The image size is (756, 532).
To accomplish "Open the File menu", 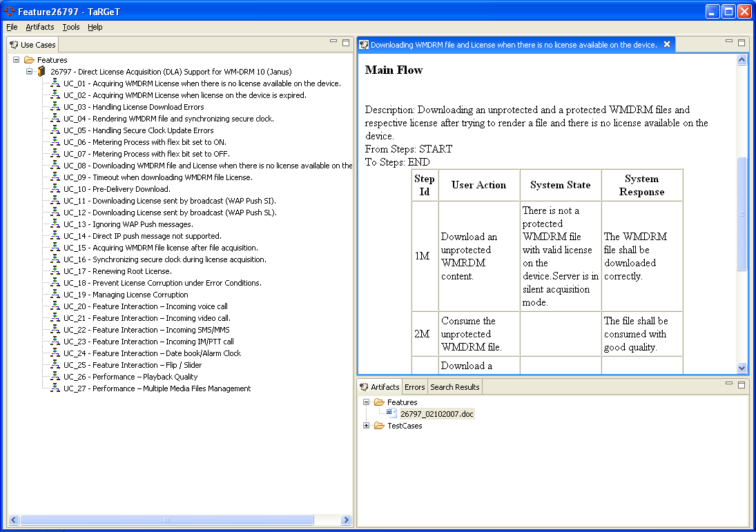I will pyautogui.click(x=12, y=27).
